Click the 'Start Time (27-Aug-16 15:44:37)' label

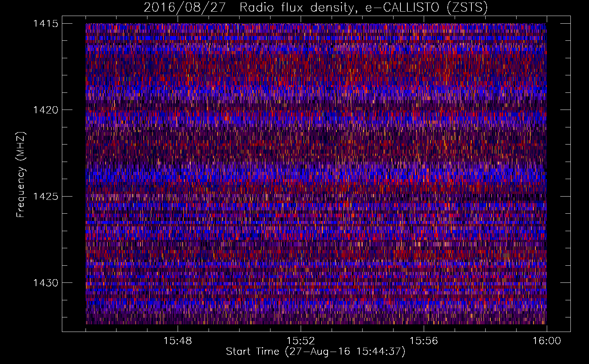pos(316,352)
